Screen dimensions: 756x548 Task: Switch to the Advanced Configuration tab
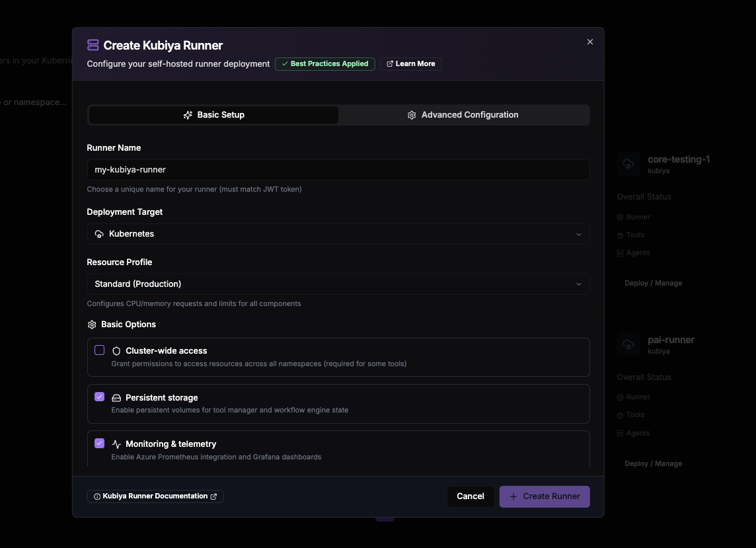tap(463, 115)
